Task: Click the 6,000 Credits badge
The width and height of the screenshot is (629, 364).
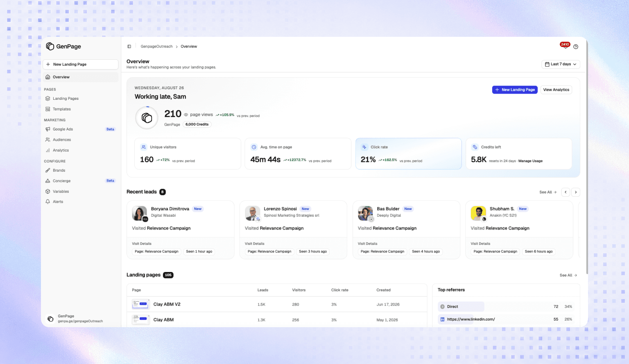Action: tap(197, 124)
